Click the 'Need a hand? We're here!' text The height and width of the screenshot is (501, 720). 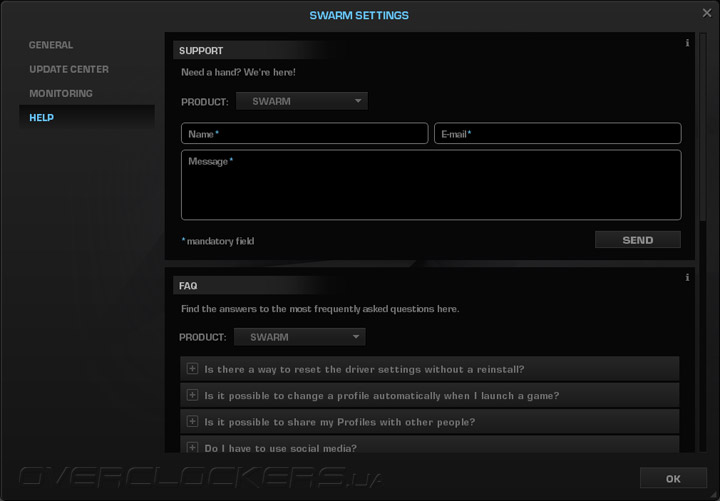pos(238,72)
